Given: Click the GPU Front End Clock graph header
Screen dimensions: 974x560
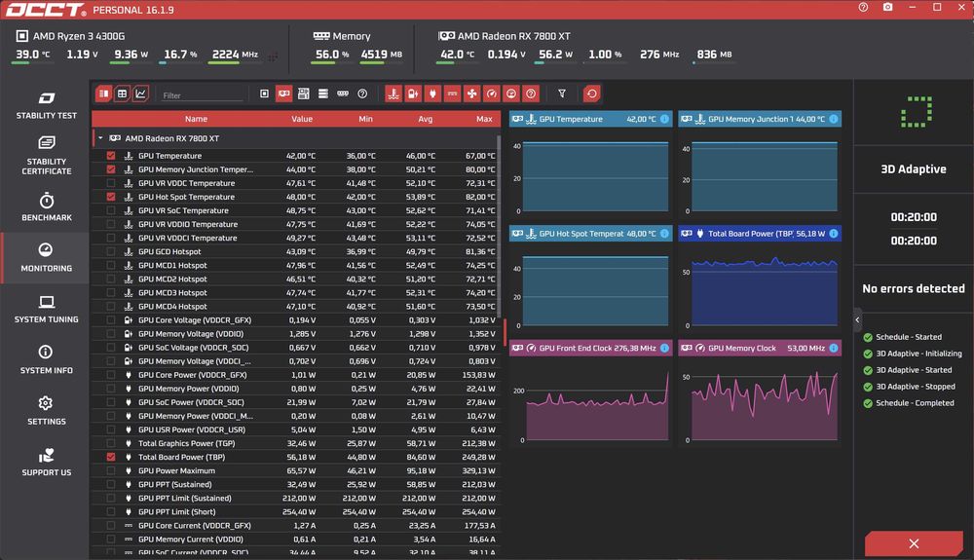Looking at the screenshot, I should click(590, 349).
